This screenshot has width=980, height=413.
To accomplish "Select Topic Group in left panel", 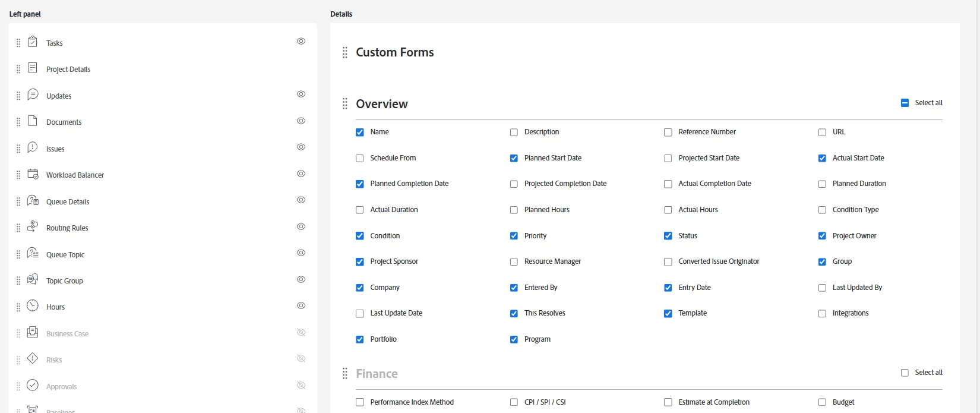I will (65, 281).
